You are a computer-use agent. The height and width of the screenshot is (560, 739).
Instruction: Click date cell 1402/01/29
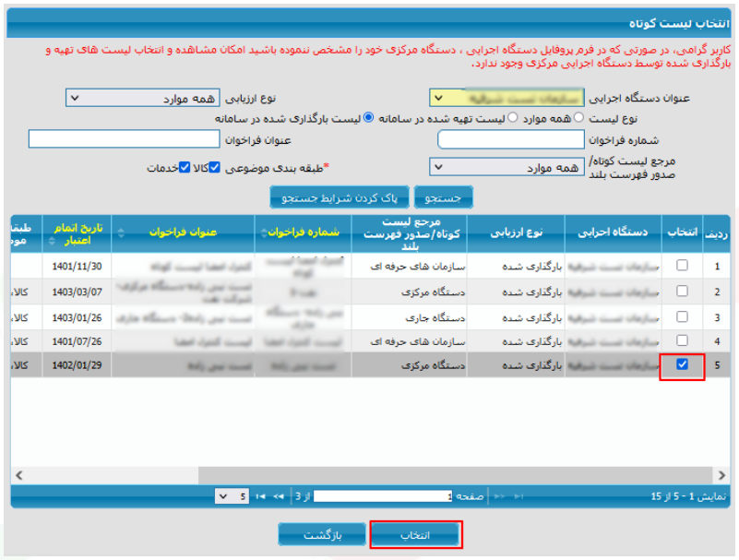pos(77,365)
